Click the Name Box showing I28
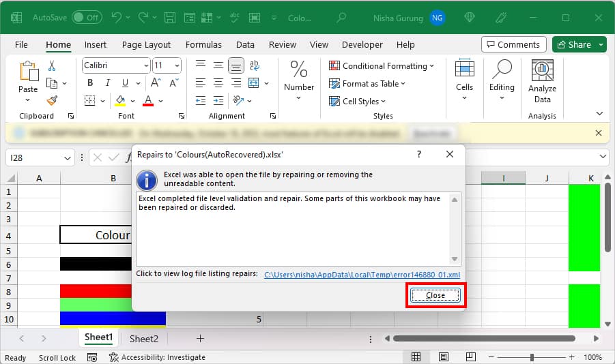 point(40,158)
